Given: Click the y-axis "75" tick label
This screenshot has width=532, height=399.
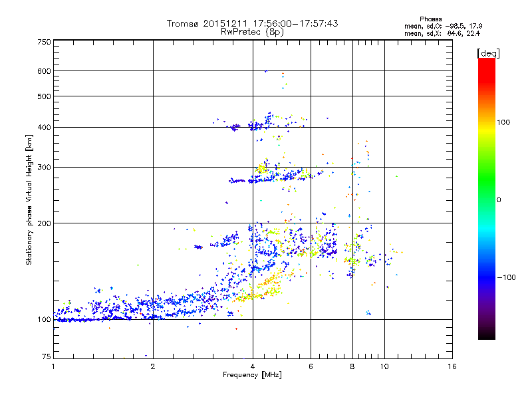Looking at the screenshot, I should click(47, 356).
